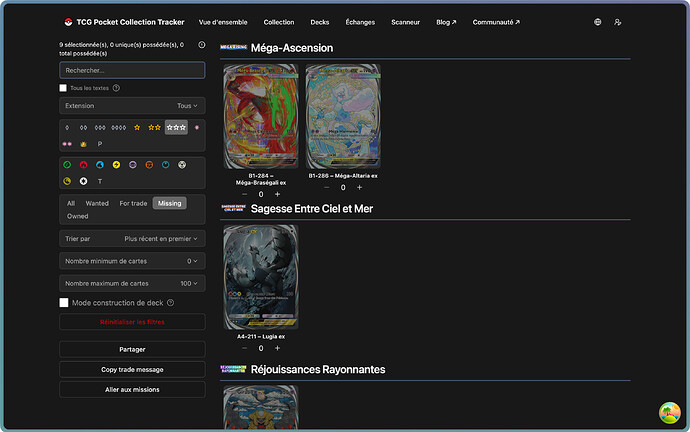Go to Vue d'ensemble page
The width and height of the screenshot is (690, 432).
pos(223,22)
